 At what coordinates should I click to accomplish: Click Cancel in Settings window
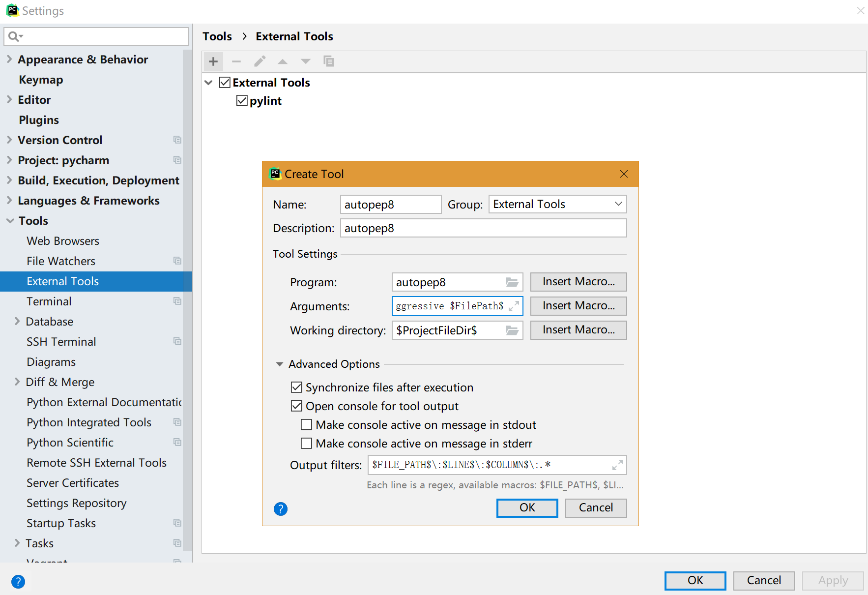tap(764, 581)
